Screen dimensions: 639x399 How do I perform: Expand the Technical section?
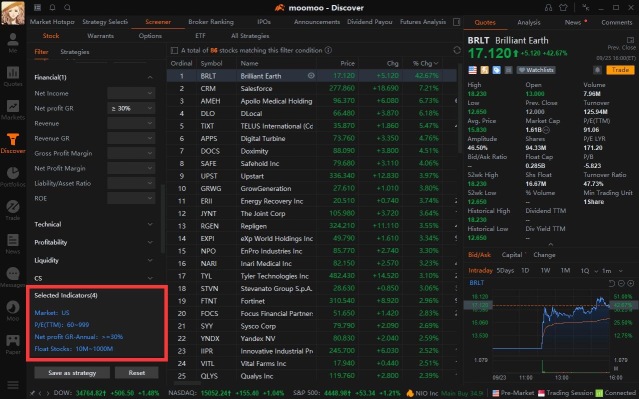150,224
